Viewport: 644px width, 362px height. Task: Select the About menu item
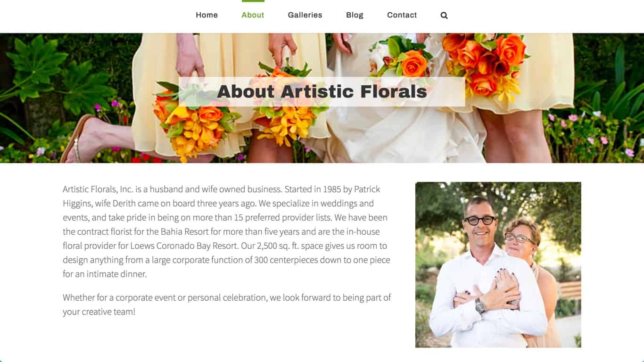tap(253, 15)
